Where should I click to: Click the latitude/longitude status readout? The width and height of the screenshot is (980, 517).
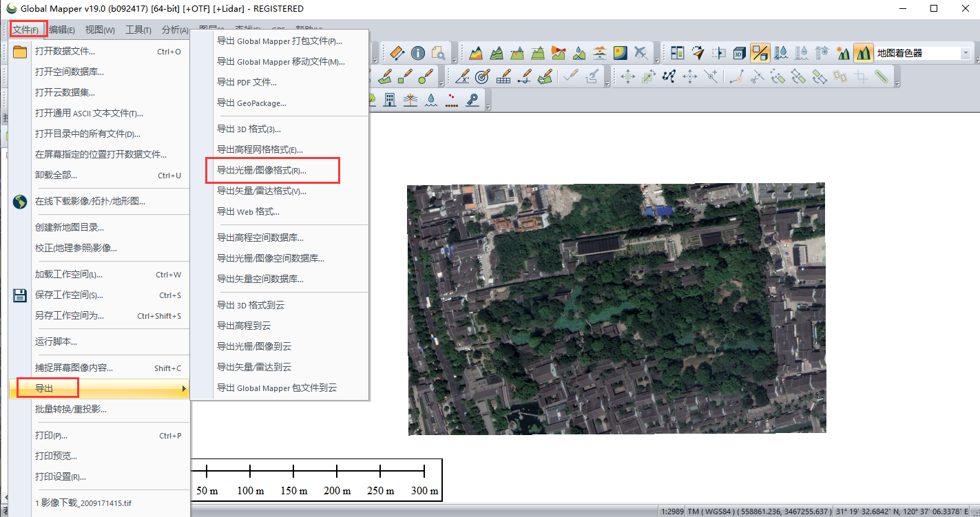click(x=904, y=511)
